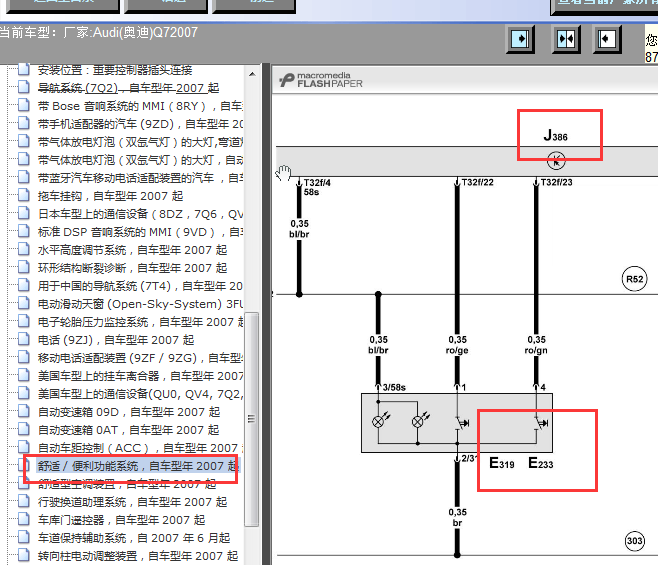Click document icon beside 带 Bose 音响系统的 MMI
Screen dimensions: 658x565
(24, 105)
